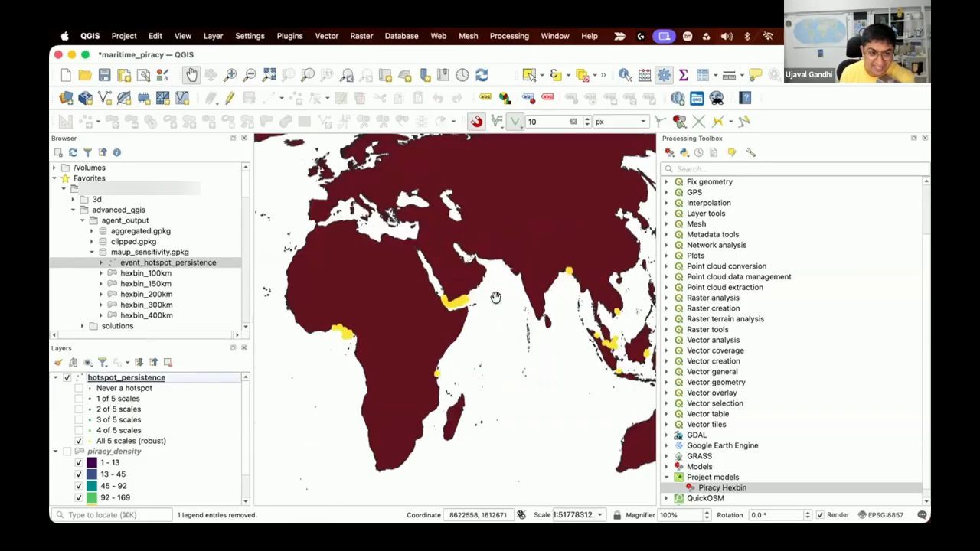The height and width of the screenshot is (551, 980).
Task: Click the Processing Toolbox search field
Action: click(x=796, y=169)
